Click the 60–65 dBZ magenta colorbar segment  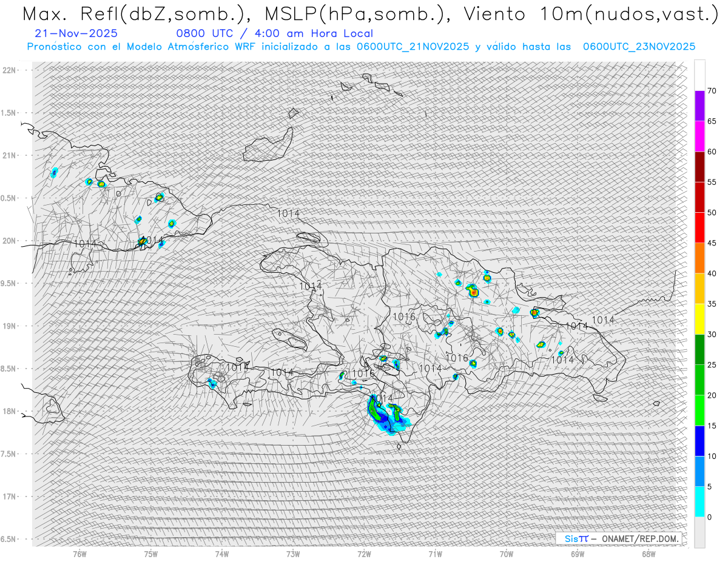699,136
